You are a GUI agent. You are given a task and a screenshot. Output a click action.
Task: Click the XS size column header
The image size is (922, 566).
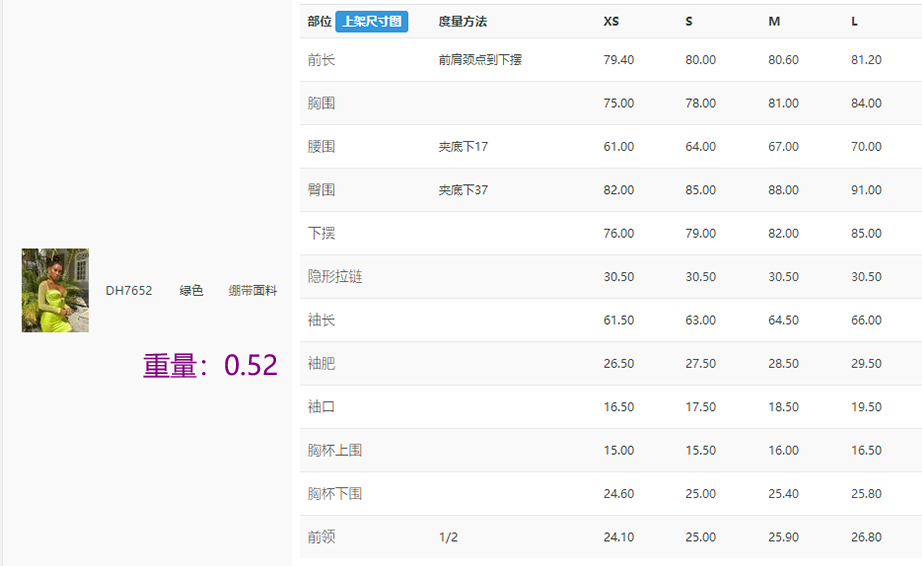click(611, 22)
